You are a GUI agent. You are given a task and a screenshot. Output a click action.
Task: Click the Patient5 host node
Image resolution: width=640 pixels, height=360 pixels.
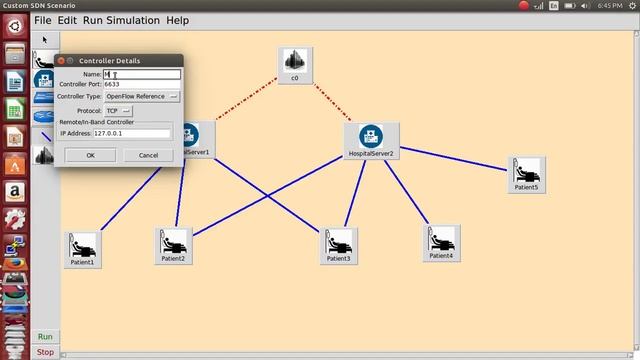[x=527, y=175]
